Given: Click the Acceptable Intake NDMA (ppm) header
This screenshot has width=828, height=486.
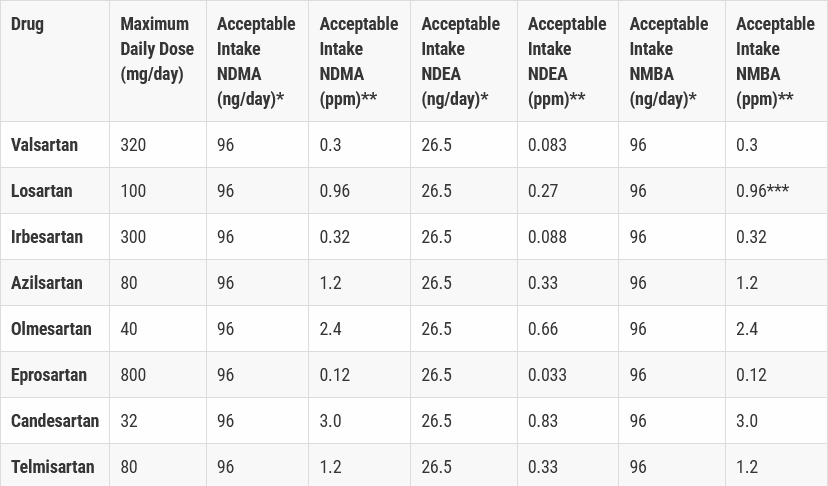Looking at the screenshot, I should [359, 61].
